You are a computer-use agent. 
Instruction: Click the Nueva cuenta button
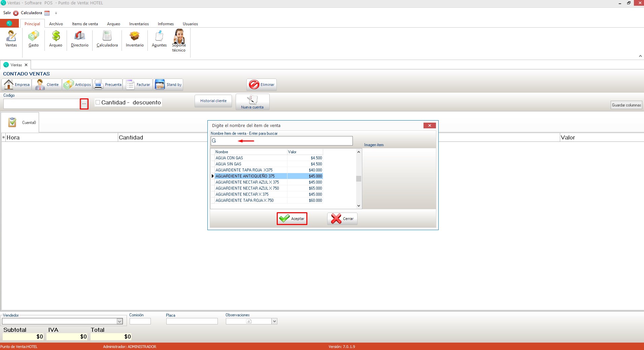click(x=252, y=102)
